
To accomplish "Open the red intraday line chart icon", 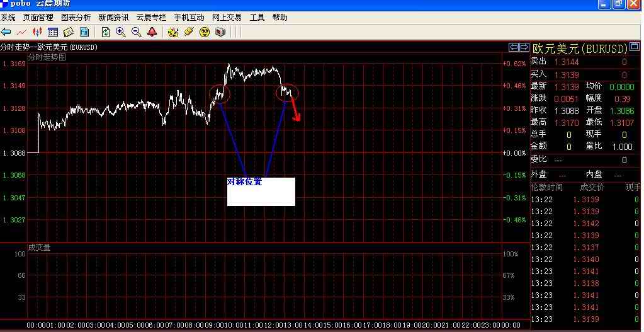I will [21, 31].
